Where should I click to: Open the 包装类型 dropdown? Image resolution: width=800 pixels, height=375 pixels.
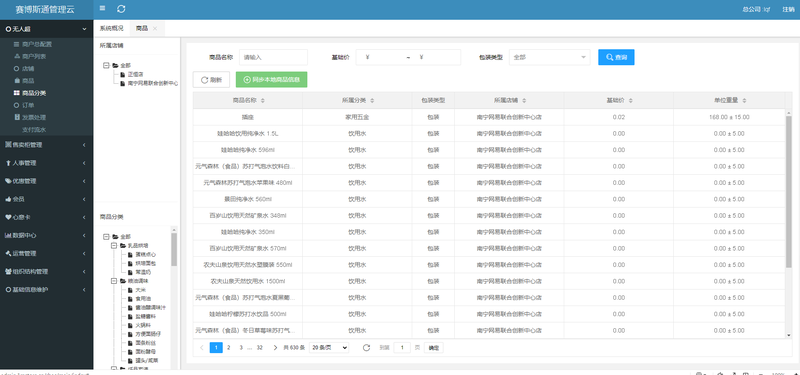click(549, 58)
